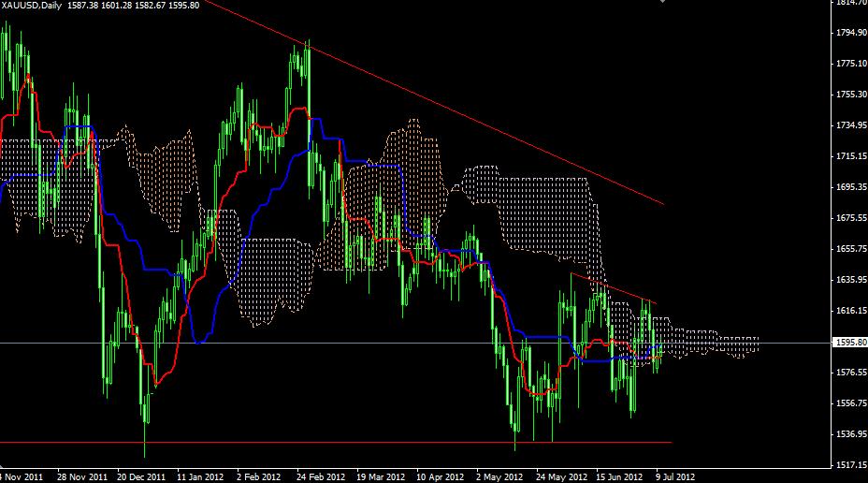
Task: Select the 2 May 2012 date label
Action: point(499,476)
